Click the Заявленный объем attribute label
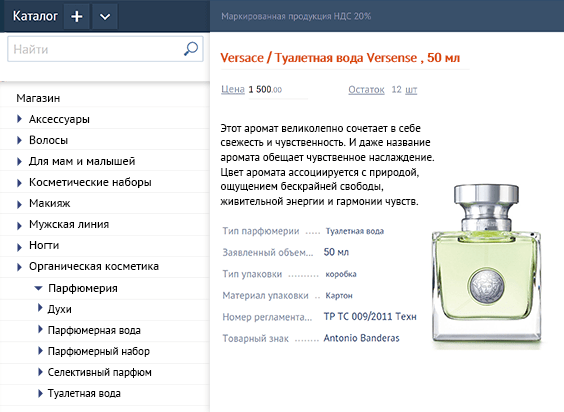Viewport: 564px width, 412px height. 268,253
